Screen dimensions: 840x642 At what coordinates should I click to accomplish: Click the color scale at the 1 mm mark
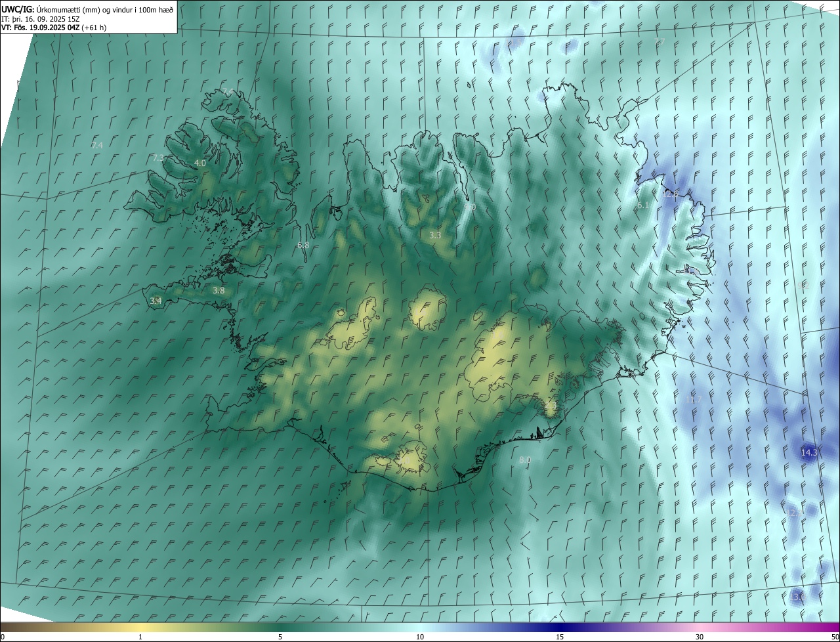point(140,627)
